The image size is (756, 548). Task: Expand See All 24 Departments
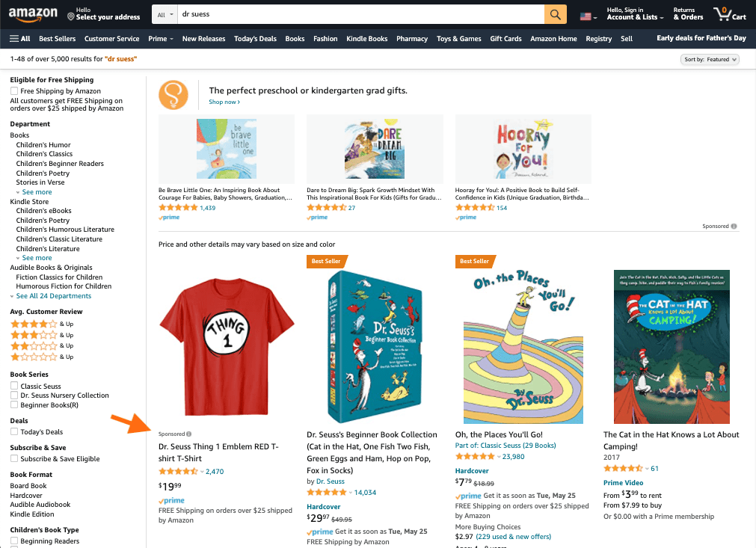pos(52,296)
